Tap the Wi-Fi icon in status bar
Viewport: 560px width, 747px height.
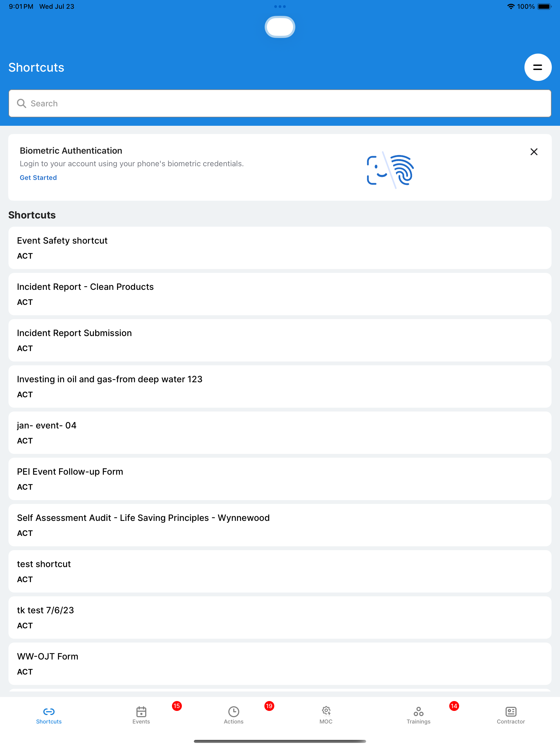(511, 6)
